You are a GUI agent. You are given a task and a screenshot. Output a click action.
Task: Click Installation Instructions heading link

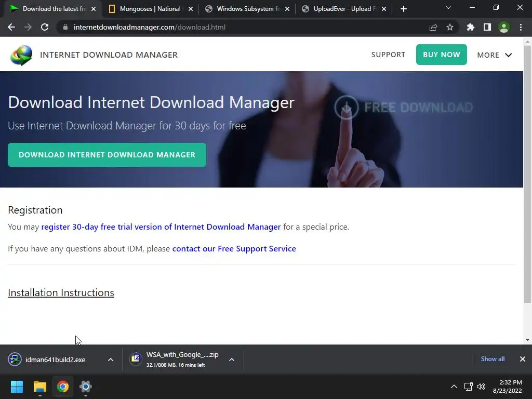[61, 292]
